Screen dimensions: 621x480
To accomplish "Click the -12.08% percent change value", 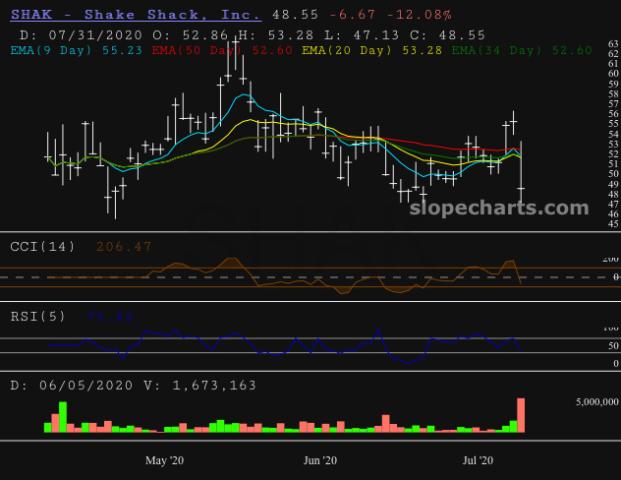I will 419,15.
